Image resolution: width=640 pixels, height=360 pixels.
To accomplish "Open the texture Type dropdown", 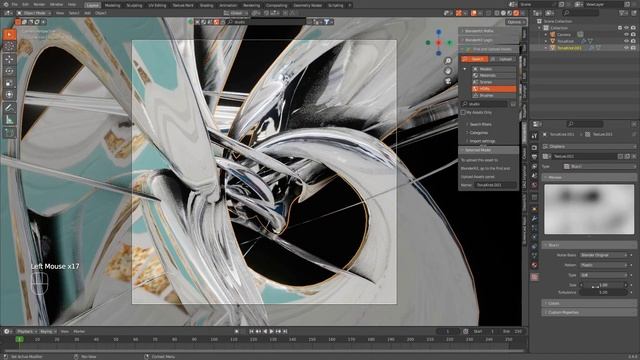I will [599, 167].
